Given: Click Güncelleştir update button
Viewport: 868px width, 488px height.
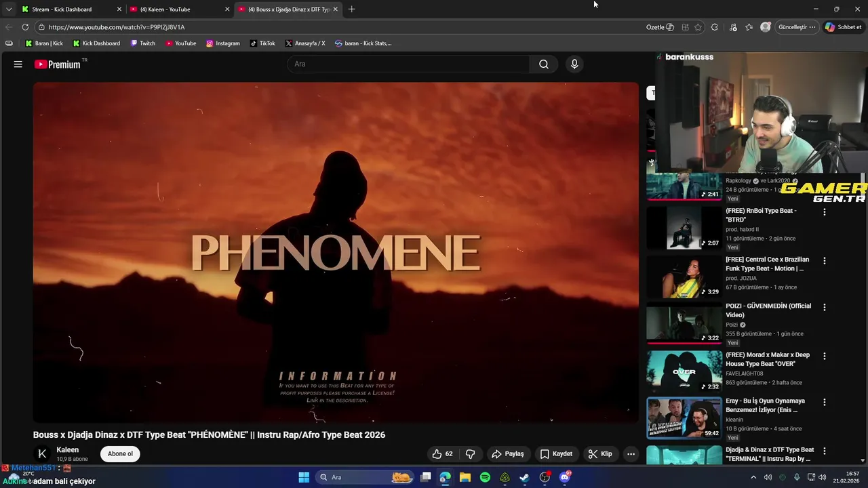Looking at the screenshot, I should 796,27.
